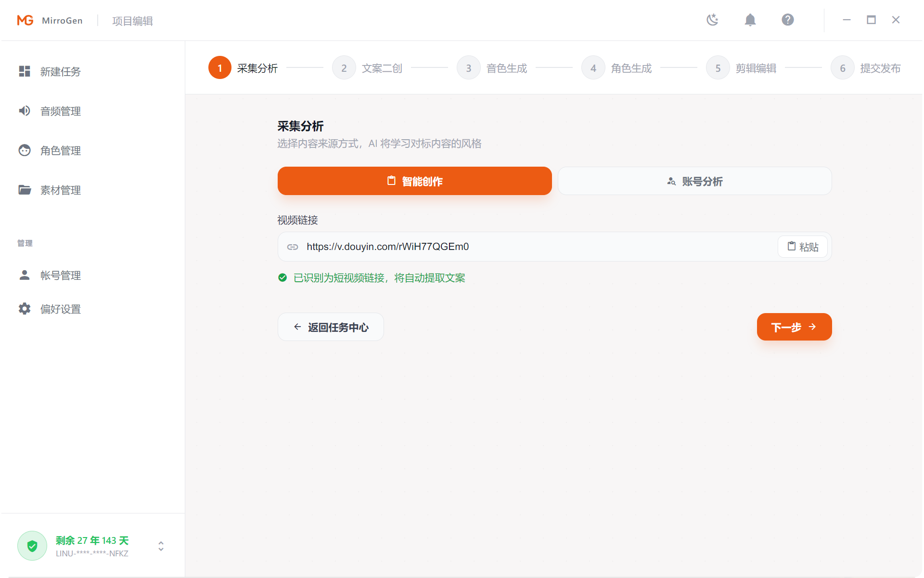Click the 下一步 next button
This screenshot has width=924, height=578.
794,327
